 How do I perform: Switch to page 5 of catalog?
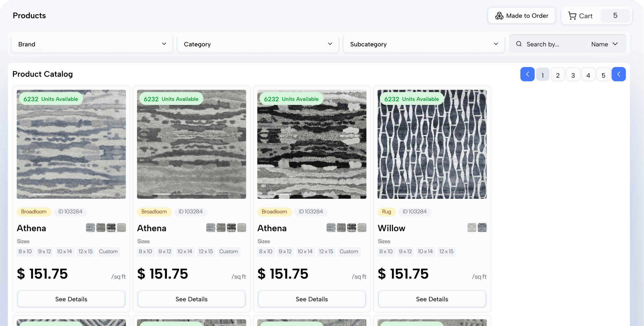pyautogui.click(x=603, y=75)
